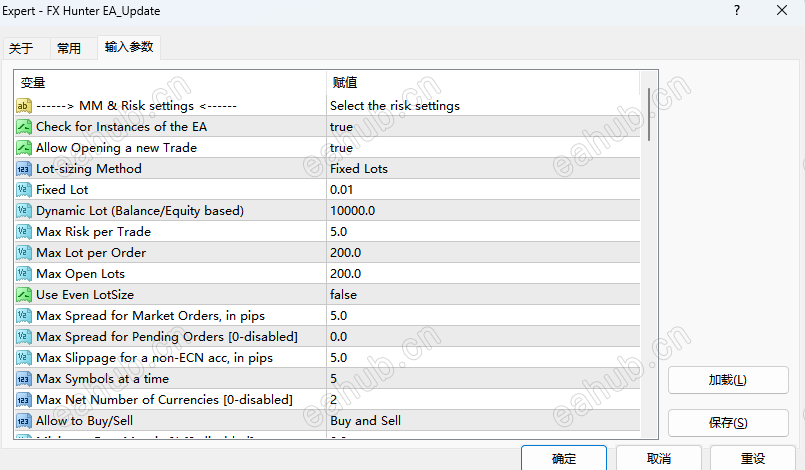Click the 重设 button
The image size is (805, 470).
[x=753, y=458]
